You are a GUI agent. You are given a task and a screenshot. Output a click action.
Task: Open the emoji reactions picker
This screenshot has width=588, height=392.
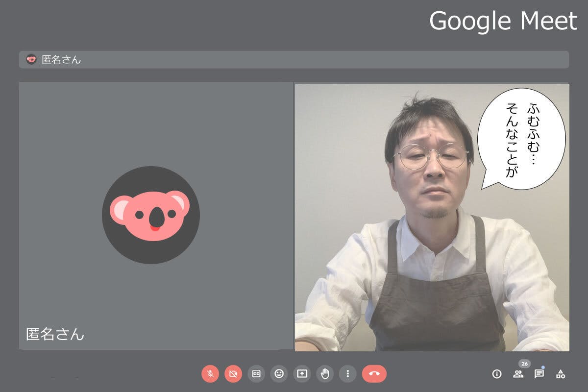[279, 374]
